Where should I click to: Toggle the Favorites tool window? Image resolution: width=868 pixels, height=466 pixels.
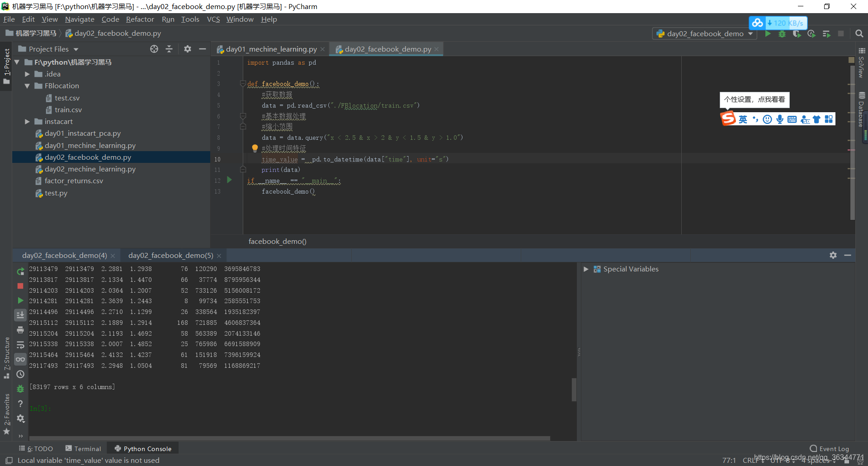click(x=6, y=414)
